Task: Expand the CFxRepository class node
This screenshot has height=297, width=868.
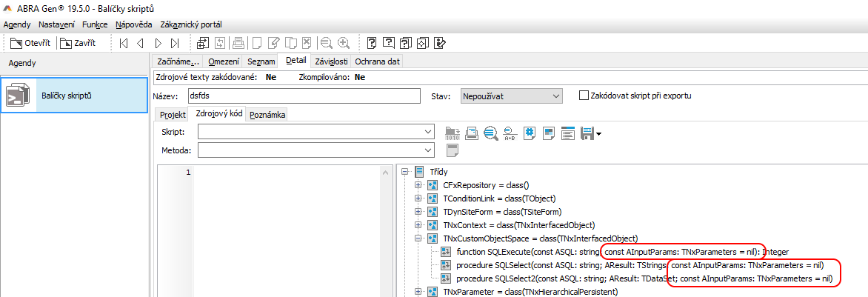Action: click(x=418, y=185)
